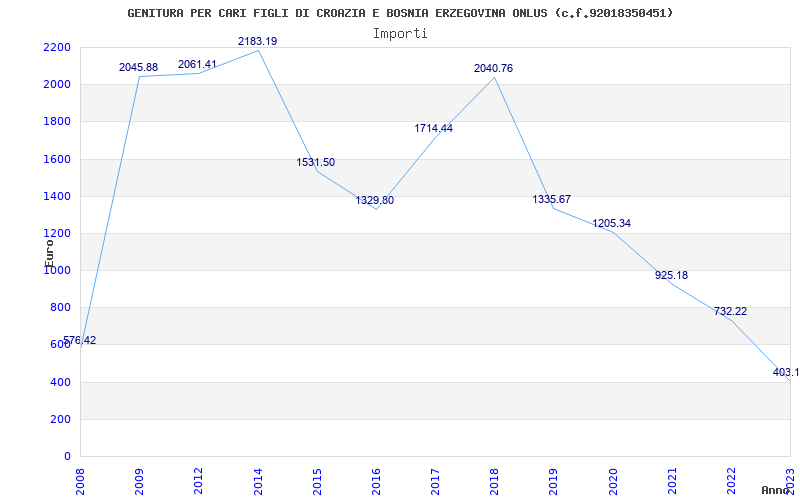This screenshot has width=800, height=500.
Task: Select the data label 1531.50
Action: pyautogui.click(x=316, y=162)
